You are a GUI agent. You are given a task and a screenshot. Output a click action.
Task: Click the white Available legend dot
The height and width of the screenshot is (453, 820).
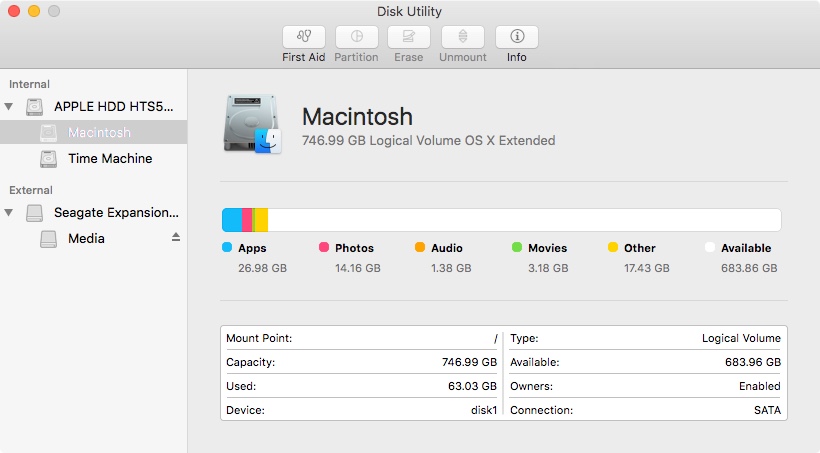[x=710, y=247]
